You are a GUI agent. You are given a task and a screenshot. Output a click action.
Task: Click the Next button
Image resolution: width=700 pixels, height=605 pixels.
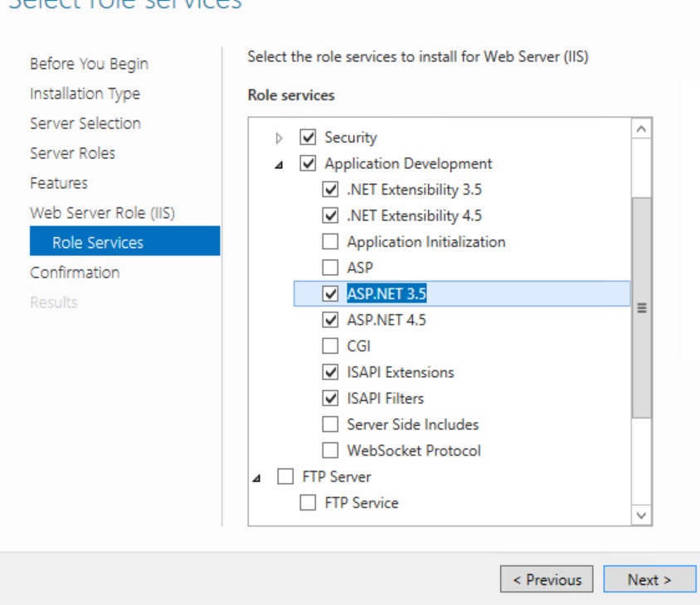click(x=649, y=578)
